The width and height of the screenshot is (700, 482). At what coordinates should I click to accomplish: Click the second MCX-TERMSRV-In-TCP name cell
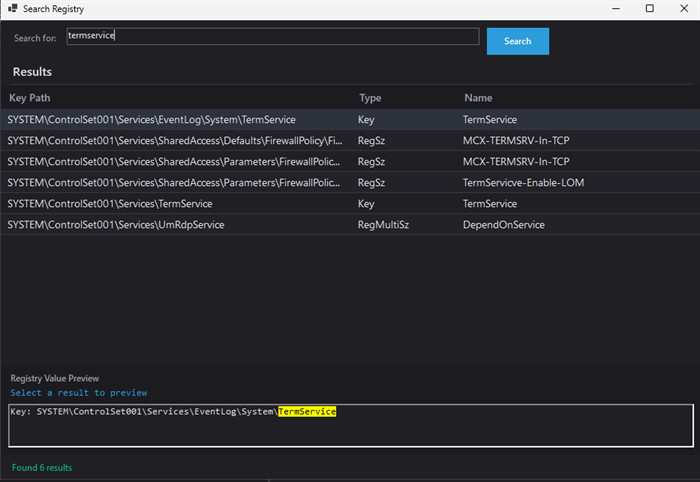(x=516, y=162)
